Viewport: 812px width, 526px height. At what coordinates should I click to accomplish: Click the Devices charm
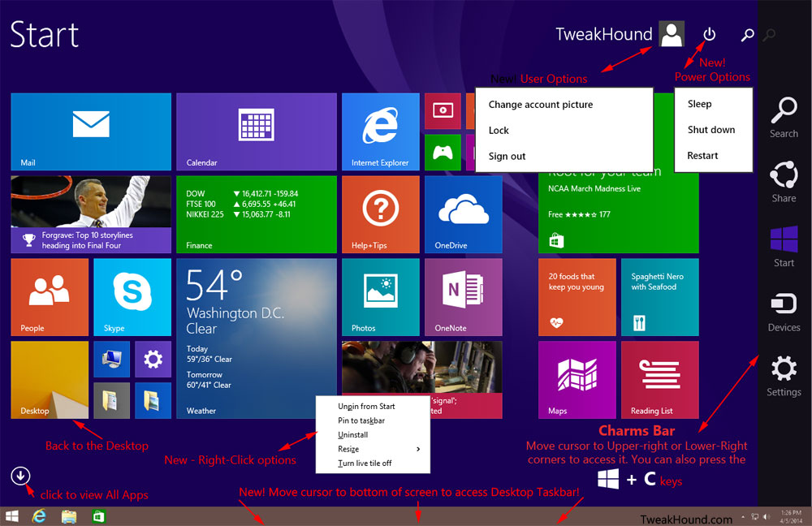click(x=784, y=311)
